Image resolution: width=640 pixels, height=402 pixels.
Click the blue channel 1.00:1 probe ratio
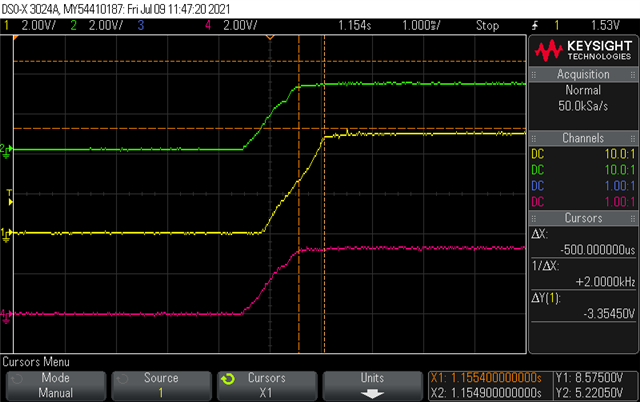pos(620,186)
